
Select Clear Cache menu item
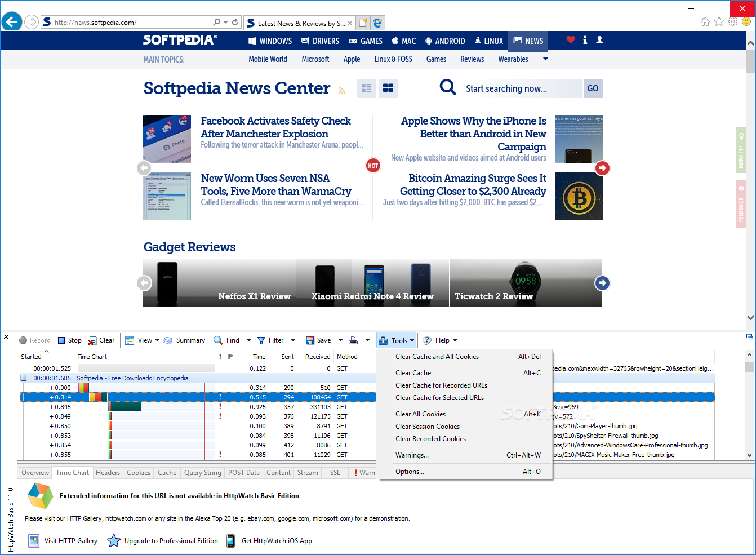465,373
